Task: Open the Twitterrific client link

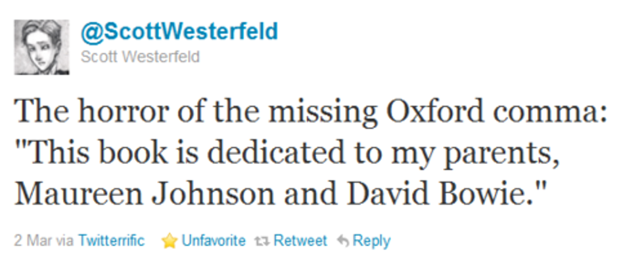Action: click(x=110, y=241)
